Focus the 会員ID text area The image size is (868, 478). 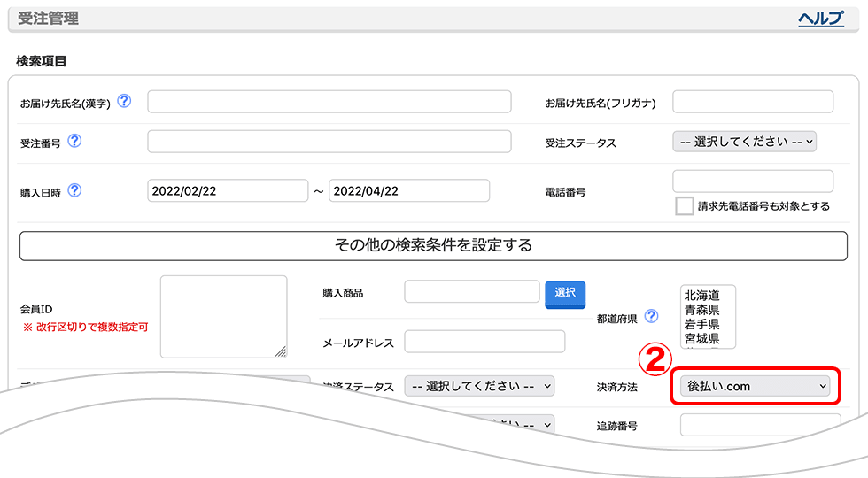pyautogui.click(x=223, y=317)
